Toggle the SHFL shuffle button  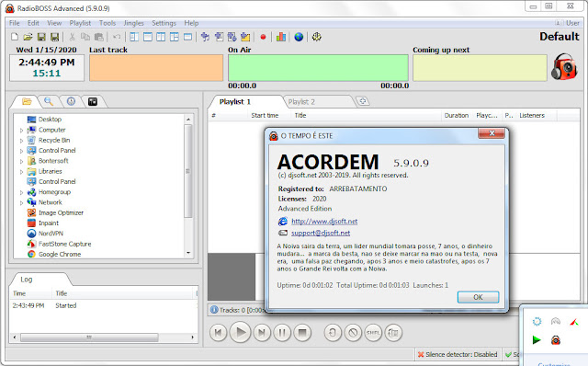373,333
